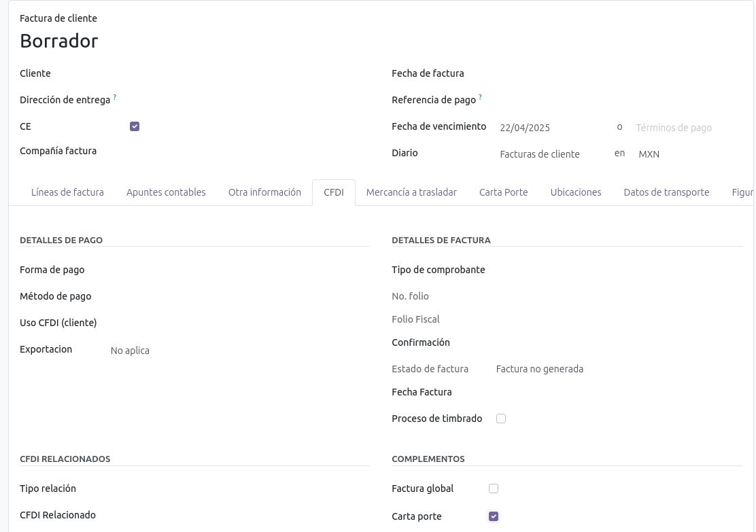This screenshot has width=756, height=532.
Task: Show the Ubicaciones tab
Action: point(576,192)
